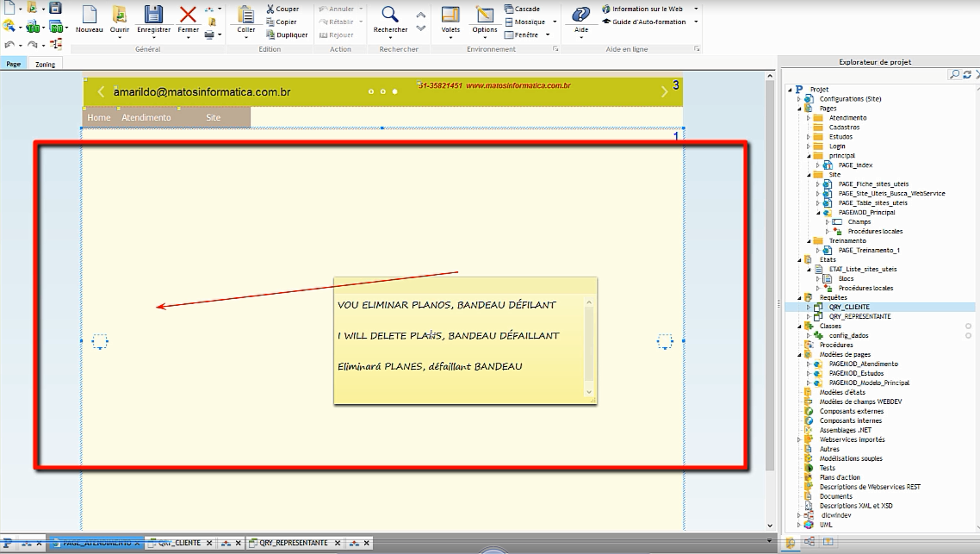980x554 pixels.
Task: Select the PAGE_ATENDIMENTO document tab
Action: 96,543
